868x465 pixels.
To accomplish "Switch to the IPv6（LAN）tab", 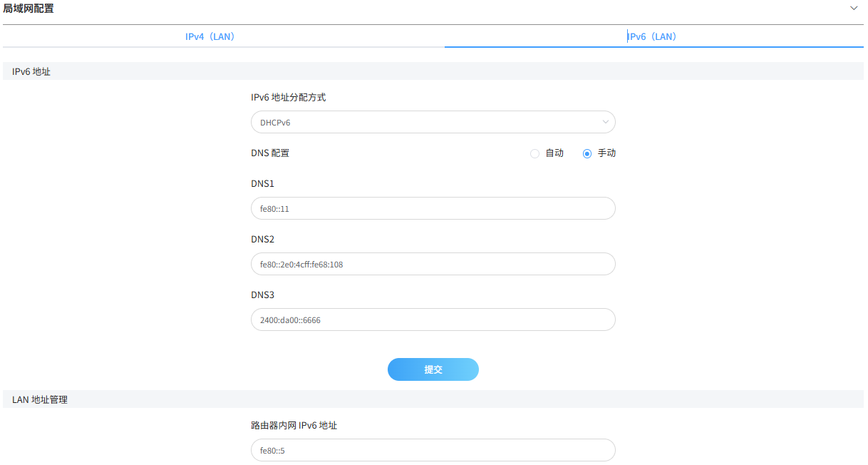I will (651, 36).
